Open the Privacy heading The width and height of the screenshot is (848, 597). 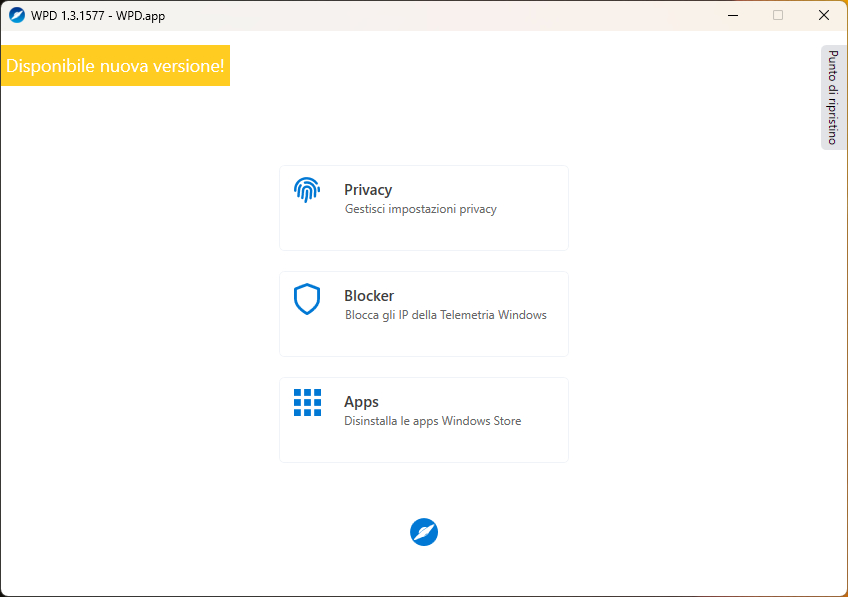point(368,190)
